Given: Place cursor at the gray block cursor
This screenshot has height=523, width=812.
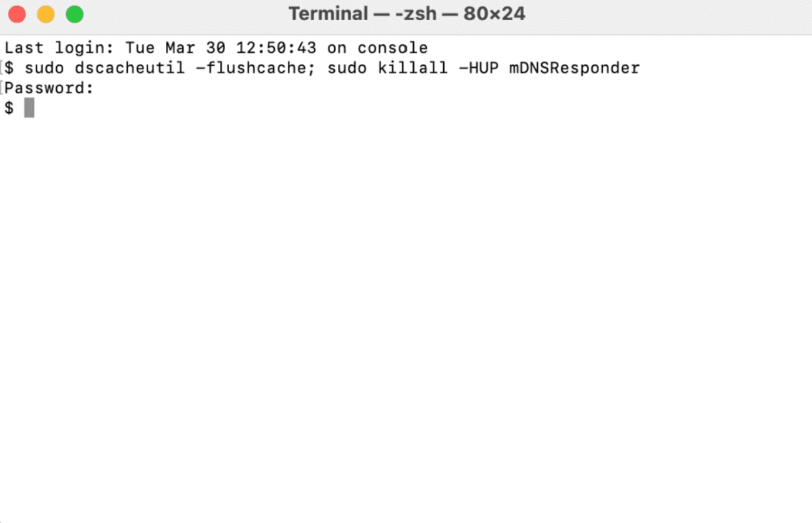Looking at the screenshot, I should [29, 108].
